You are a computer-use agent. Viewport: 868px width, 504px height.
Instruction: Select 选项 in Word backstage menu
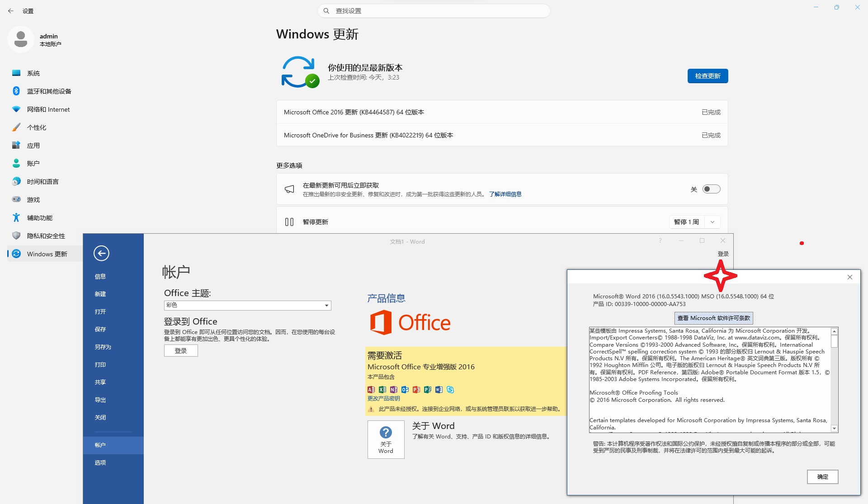tap(100, 462)
